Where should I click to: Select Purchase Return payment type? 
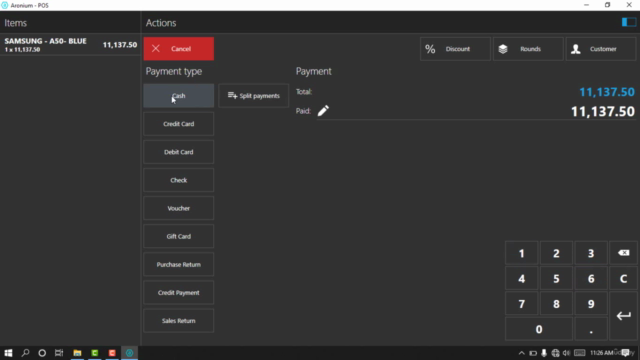pyautogui.click(x=178, y=264)
